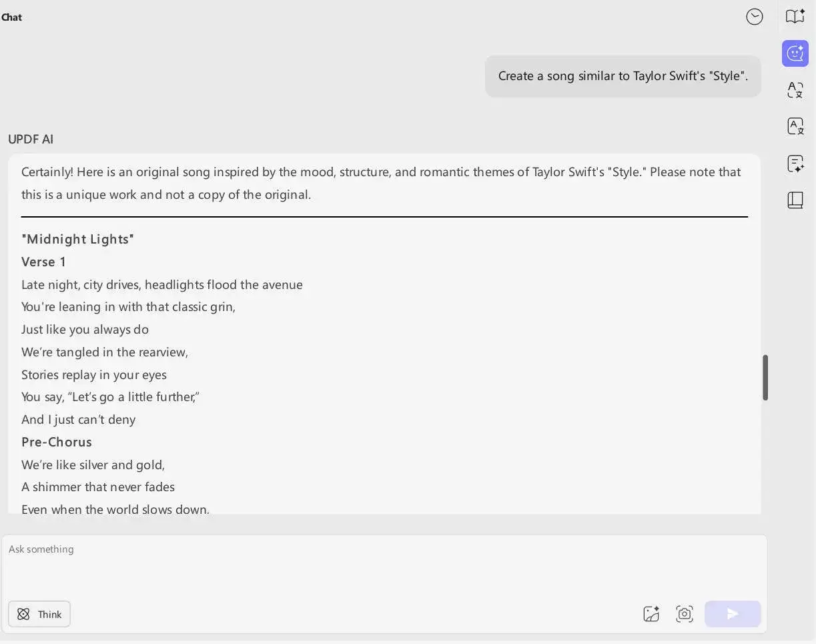This screenshot has width=816, height=644.
Task: Open the closed book icon in sidebar
Action: (795, 200)
